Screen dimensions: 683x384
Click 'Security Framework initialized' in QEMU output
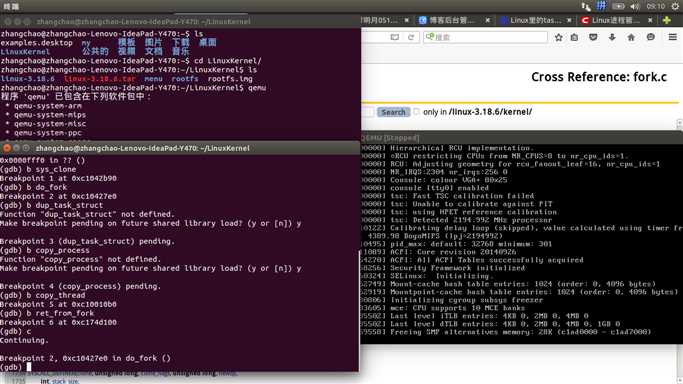click(x=457, y=268)
